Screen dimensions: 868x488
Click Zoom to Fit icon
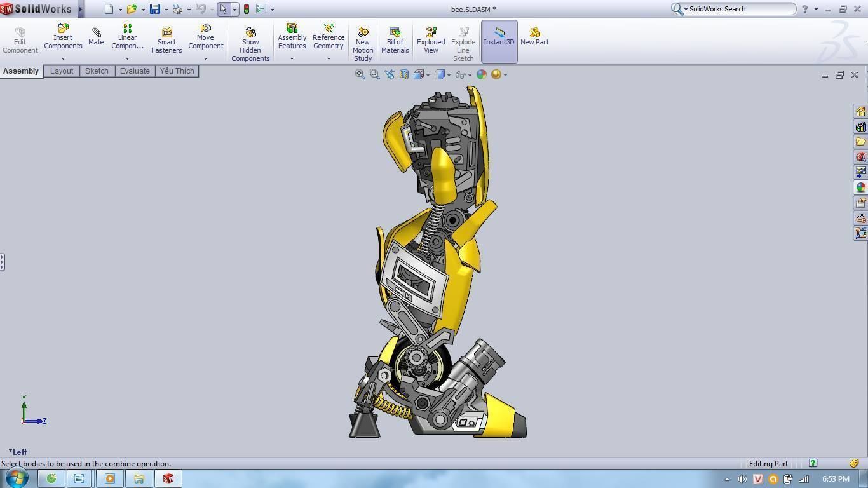click(360, 74)
